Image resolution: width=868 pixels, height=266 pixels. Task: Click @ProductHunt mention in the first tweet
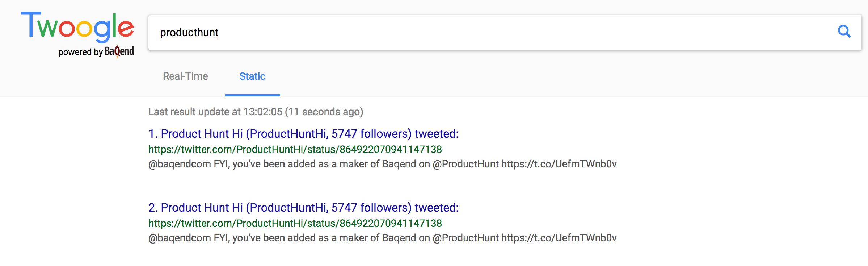click(465, 164)
